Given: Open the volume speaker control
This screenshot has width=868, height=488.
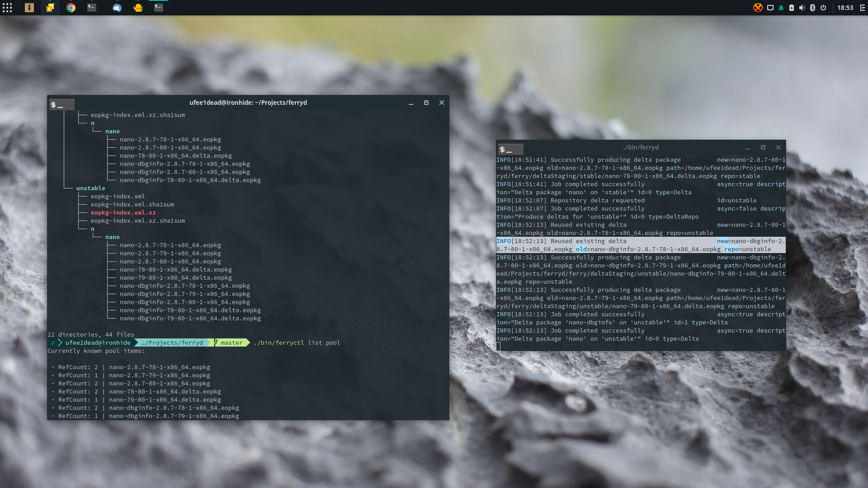Looking at the screenshot, I should [x=802, y=8].
